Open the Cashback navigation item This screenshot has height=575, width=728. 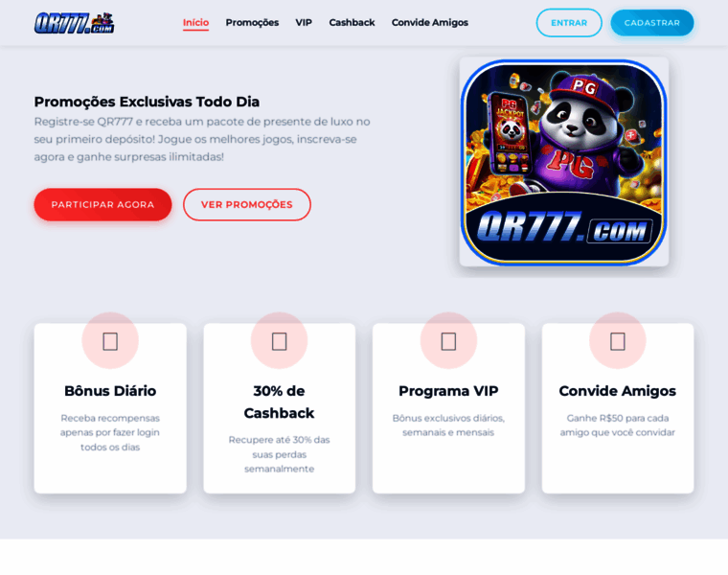tap(352, 23)
